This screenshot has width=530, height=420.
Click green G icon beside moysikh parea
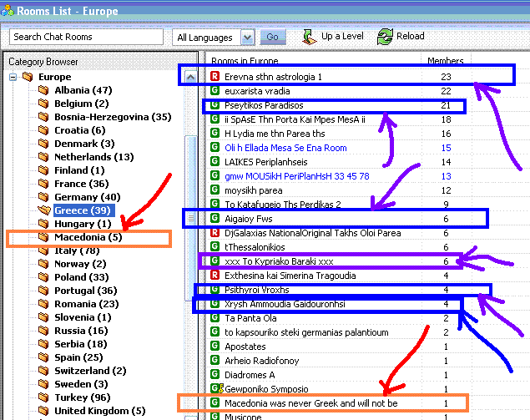click(x=215, y=190)
